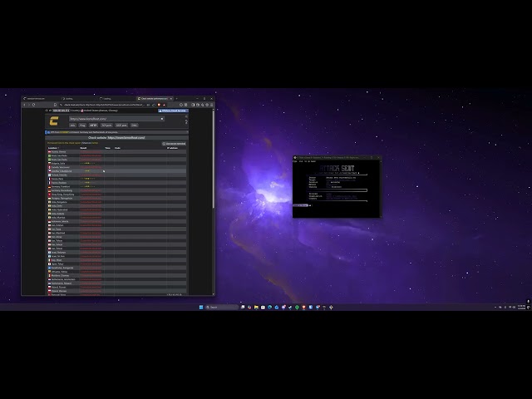Dismiss the VPS promo banner
Screen dimensions: 532x399
click(187, 132)
